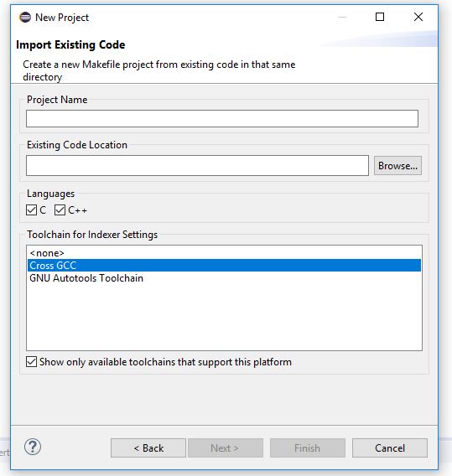
Task: Click the greyed-out Finish button
Action: point(308,448)
